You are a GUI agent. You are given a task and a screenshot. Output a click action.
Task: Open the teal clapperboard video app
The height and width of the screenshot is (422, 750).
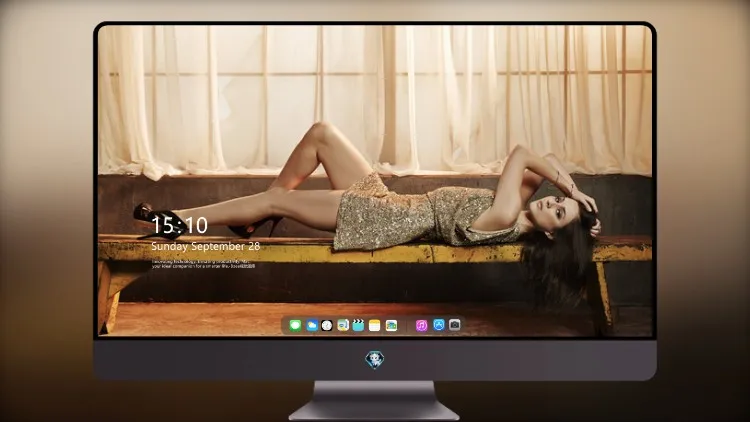tap(358, 325)
